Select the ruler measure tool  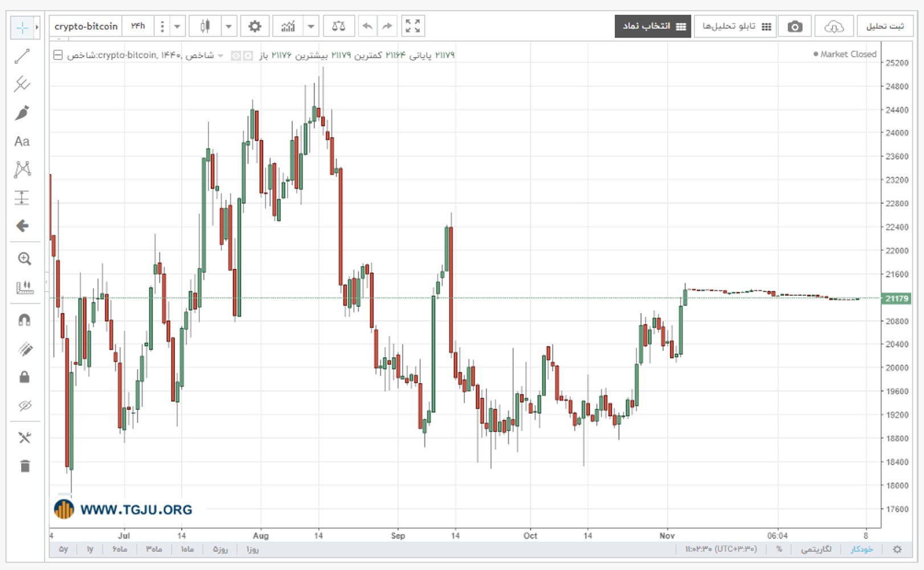tap(24, 287)
